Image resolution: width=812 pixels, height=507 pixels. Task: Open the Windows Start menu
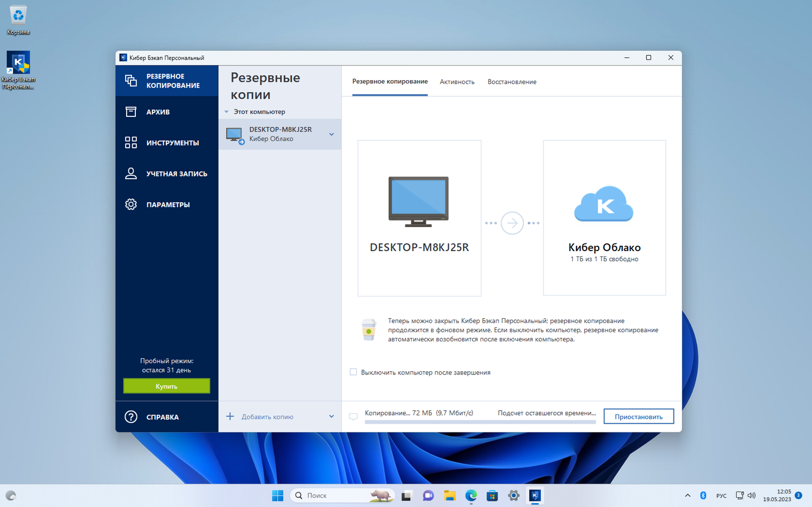click(278, 496)
